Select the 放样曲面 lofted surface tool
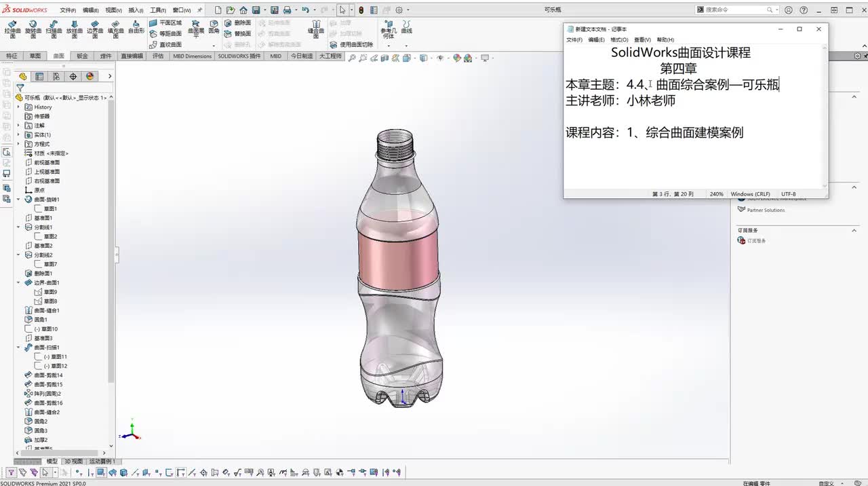This screenshot has height=486, width=868. [x=75, y=28]
